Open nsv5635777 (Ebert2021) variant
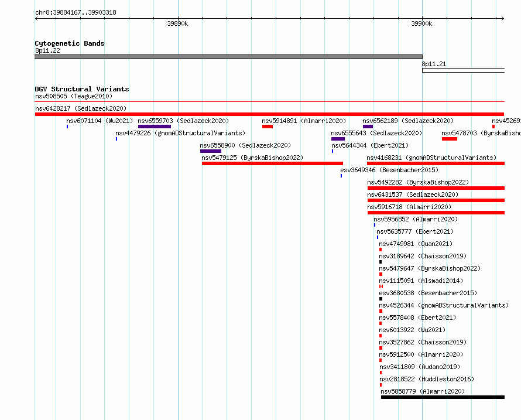 tap(415, 231)
